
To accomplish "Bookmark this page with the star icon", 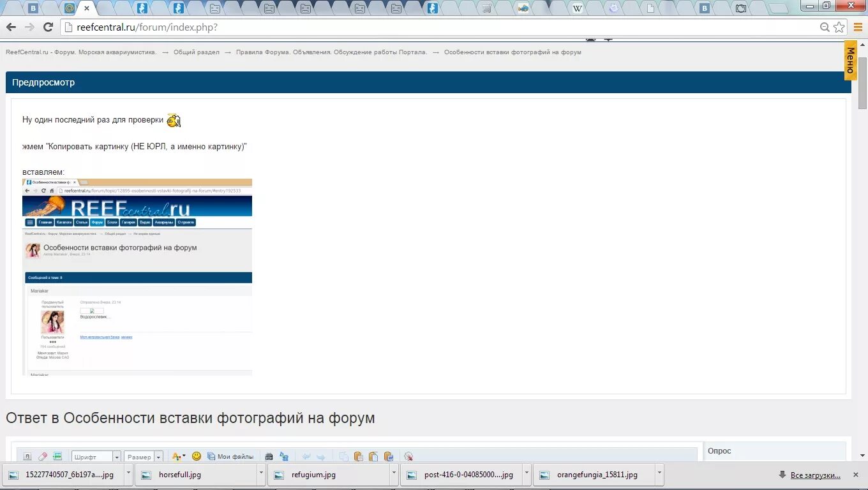I will coord(839,27).
